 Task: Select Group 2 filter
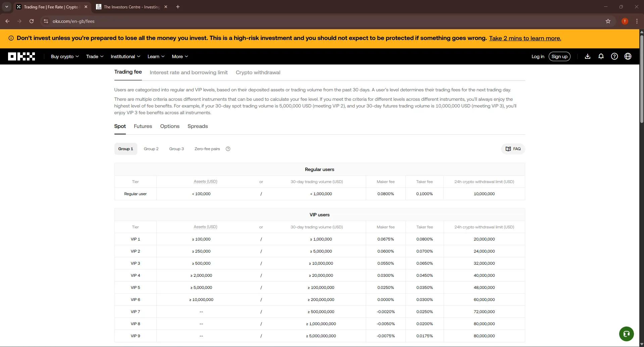[151, 149]
